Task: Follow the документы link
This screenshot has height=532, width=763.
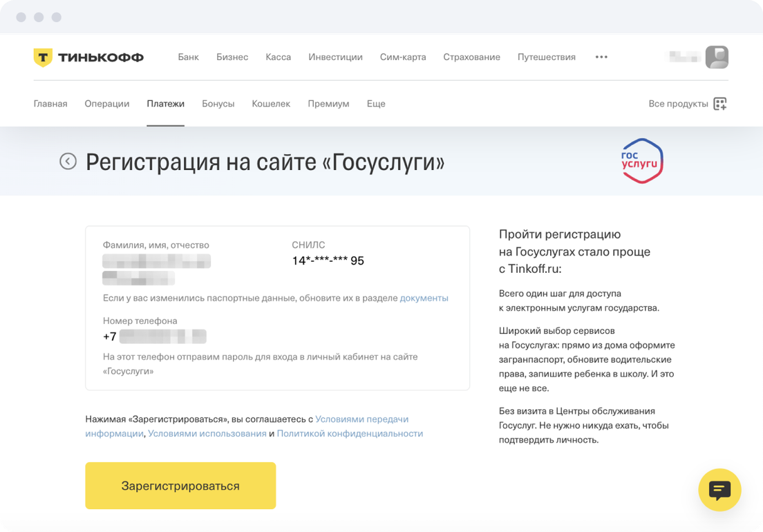Action: 424,298
